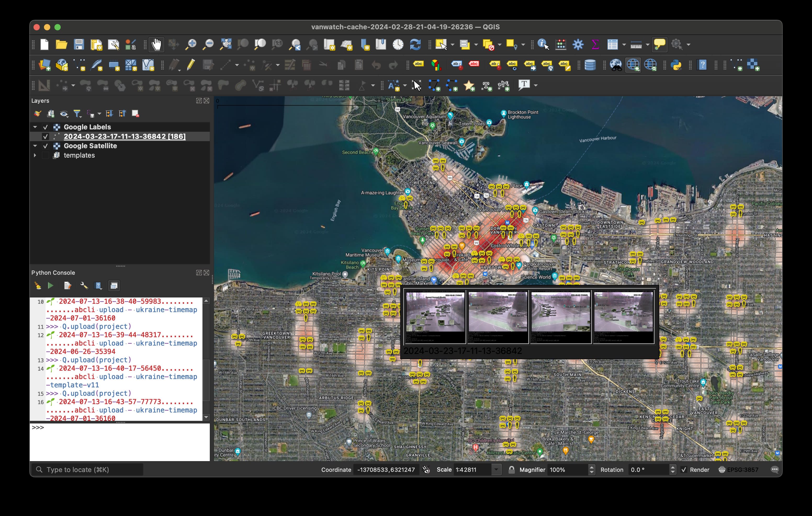Click the Refresh map icon
Image resolution: width=812 pixels, height=516 pixels.
pos(415,44)
